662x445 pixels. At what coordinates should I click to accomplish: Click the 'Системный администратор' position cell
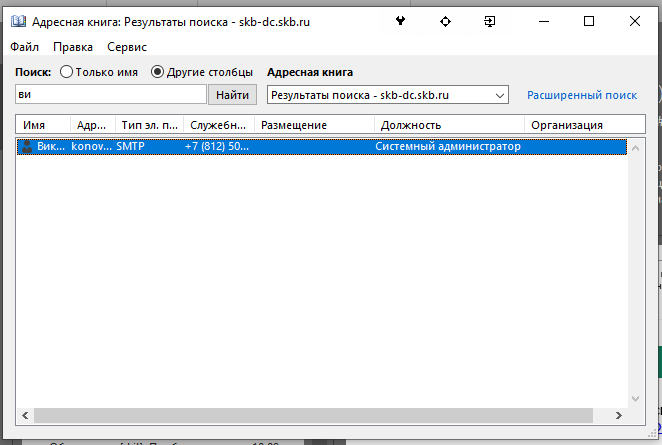click(448, 147)
